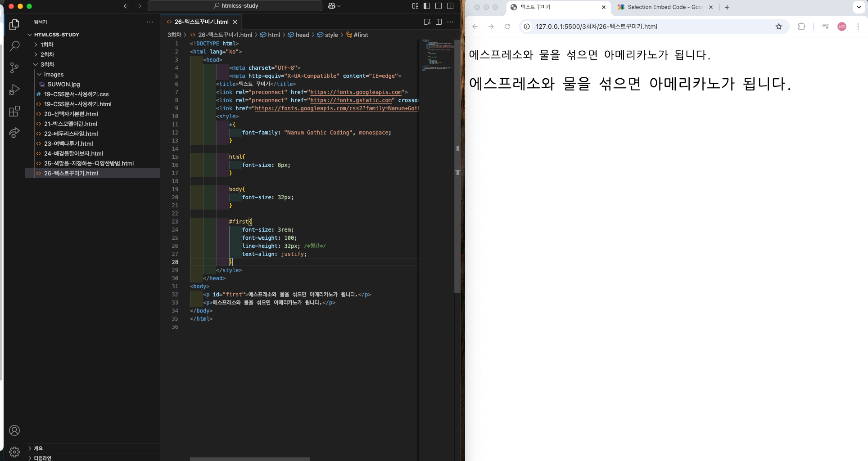868x461 pixels.
Task: Open the Chrome three-dot menu
Action: [858, 27]
